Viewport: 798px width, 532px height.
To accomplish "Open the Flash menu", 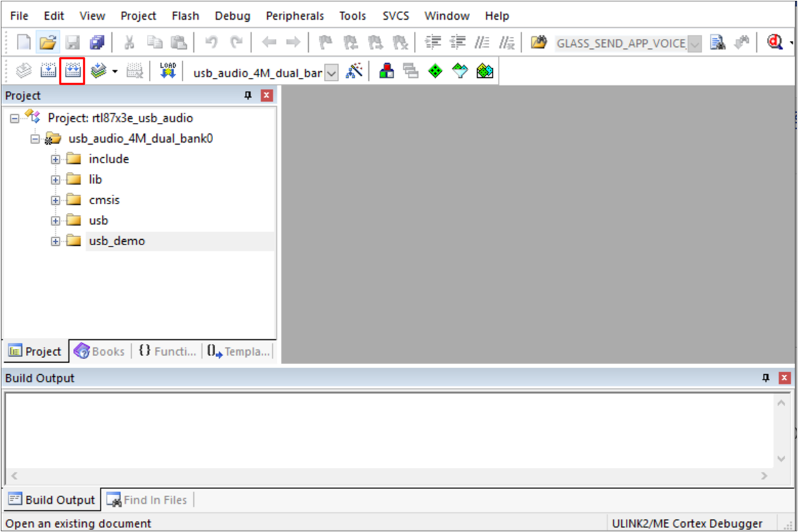I will tap(185, 16).
